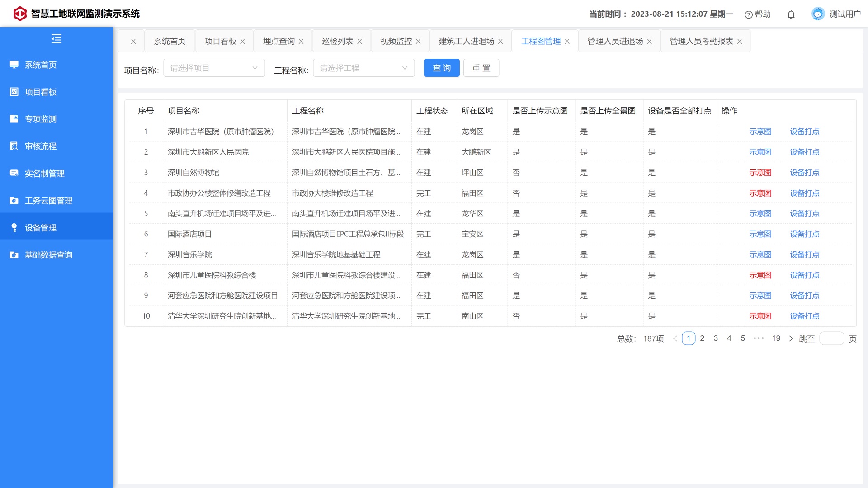The height and width of the screenshot is (488, 868).
Task: Open 审核流程 in the sidebar
Action: (x=57, y=146)
